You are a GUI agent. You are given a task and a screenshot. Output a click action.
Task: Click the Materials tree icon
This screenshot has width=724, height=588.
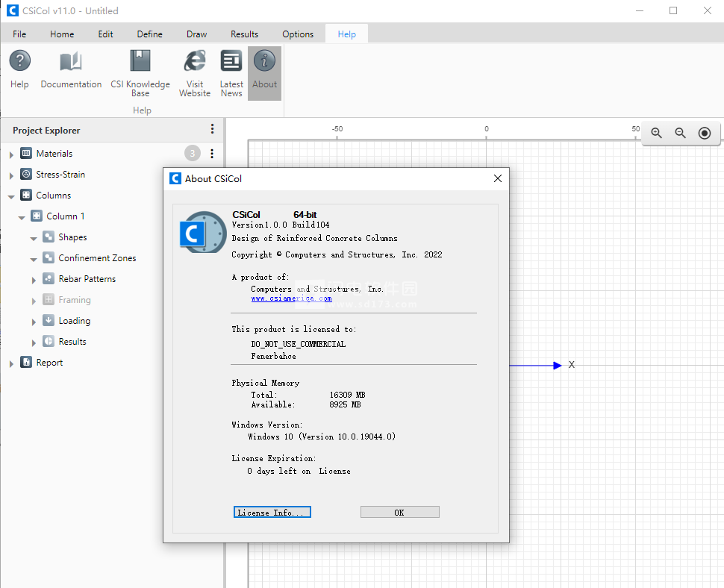point(26,153)
